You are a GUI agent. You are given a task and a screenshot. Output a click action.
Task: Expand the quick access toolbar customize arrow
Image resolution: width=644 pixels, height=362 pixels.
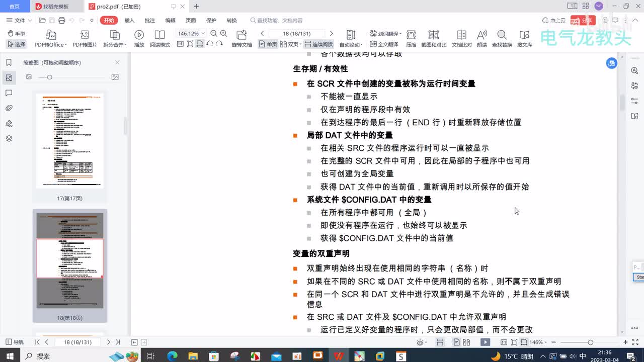[x=92, y=21]
